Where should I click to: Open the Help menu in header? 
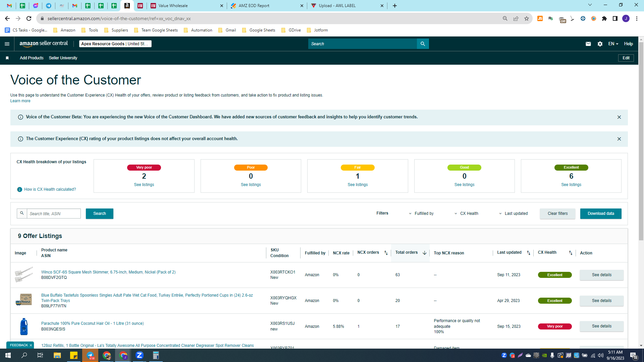pyautogui.click(x=629, y=44)
